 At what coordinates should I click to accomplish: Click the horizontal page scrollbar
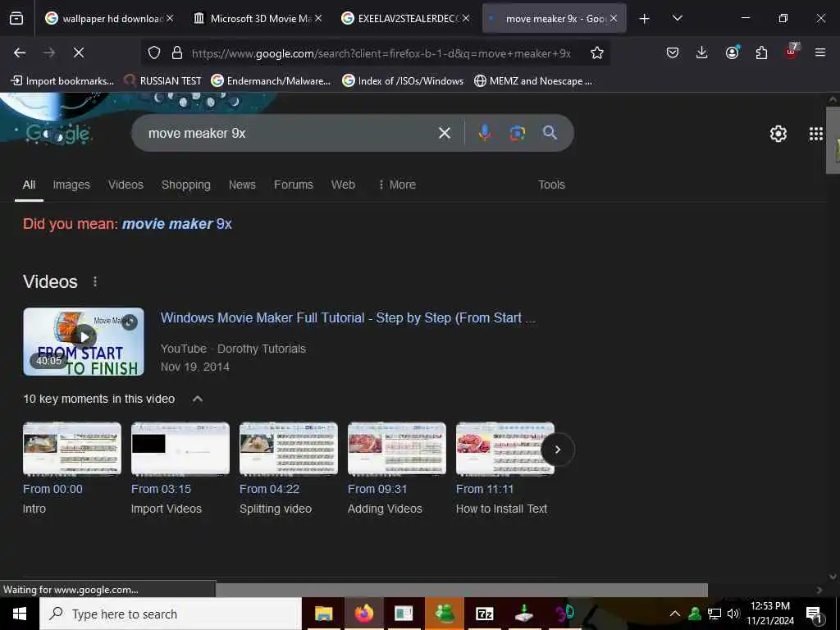(x=462, y=590)
